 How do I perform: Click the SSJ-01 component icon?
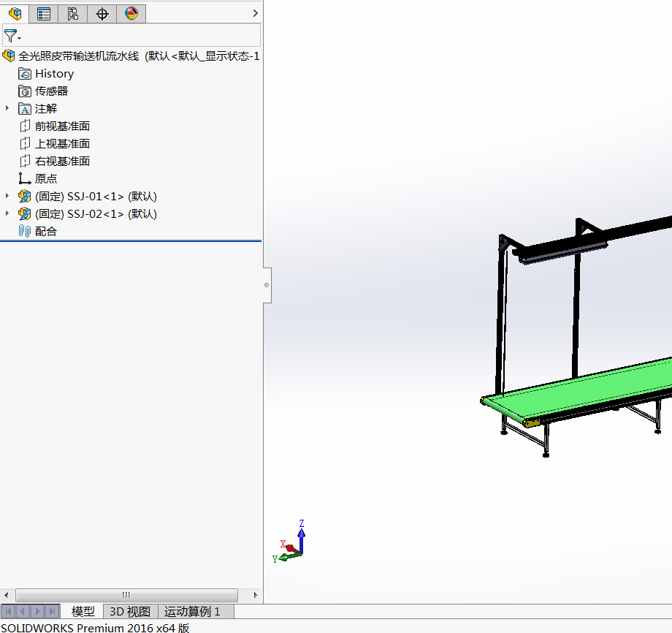pyautogui.click(x=25, y=197)
